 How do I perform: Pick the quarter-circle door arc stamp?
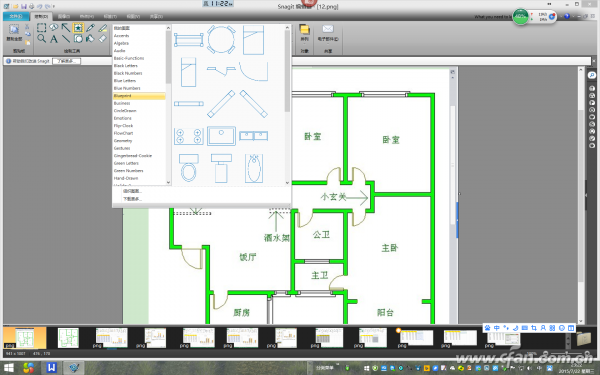click(x=253, y=72)
